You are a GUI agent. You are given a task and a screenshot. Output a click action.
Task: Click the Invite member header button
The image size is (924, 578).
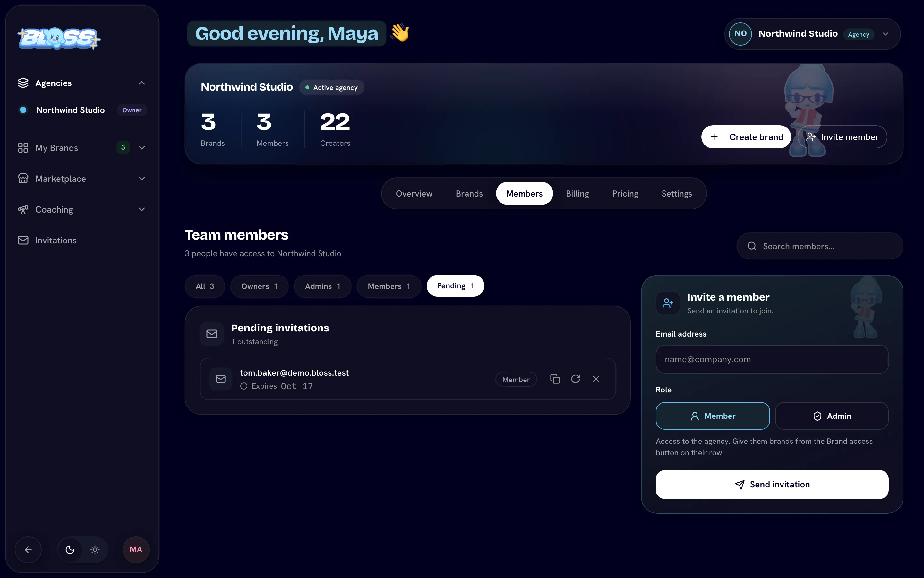click(x=842, y=137)
